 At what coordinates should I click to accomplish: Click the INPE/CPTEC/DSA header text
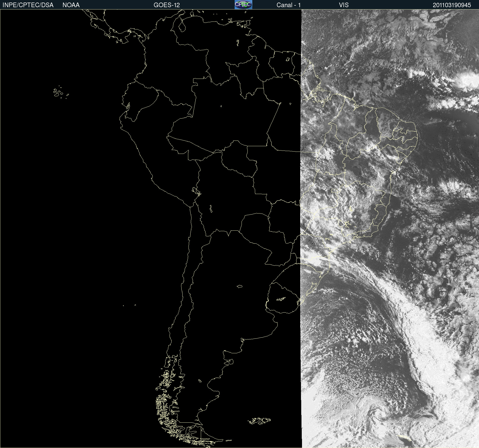click(x=28, y=5)
